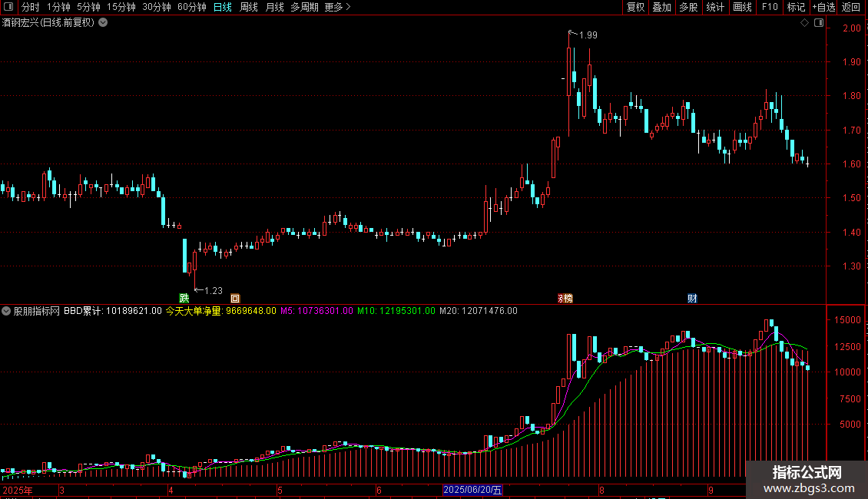Switch to the 1分钟 period
868x499 pixels.
click(x=58, y=7)
